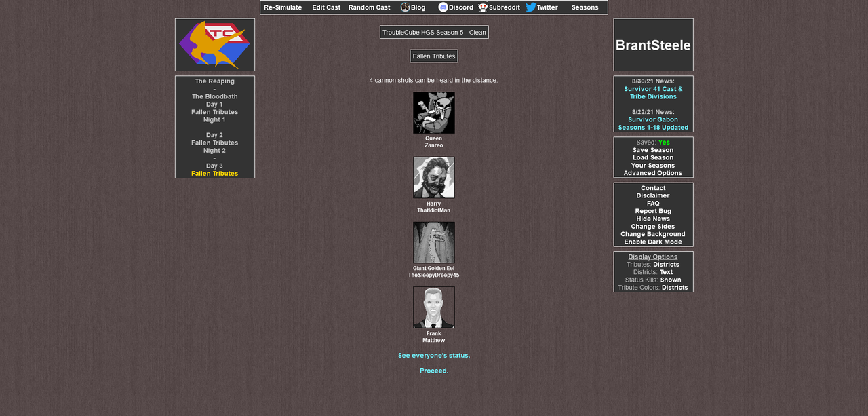The width and height of the screenshot is (868, 416).
Task: Open the Twitter bird icon link
Action: point(531,7)
